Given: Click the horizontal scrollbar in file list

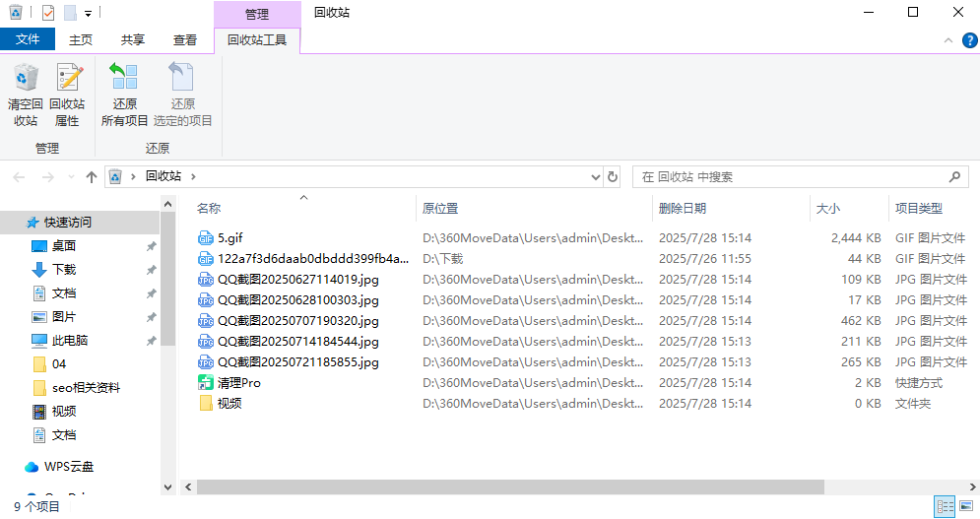Looking at the screenshot, I should click(x=502, y=487).
